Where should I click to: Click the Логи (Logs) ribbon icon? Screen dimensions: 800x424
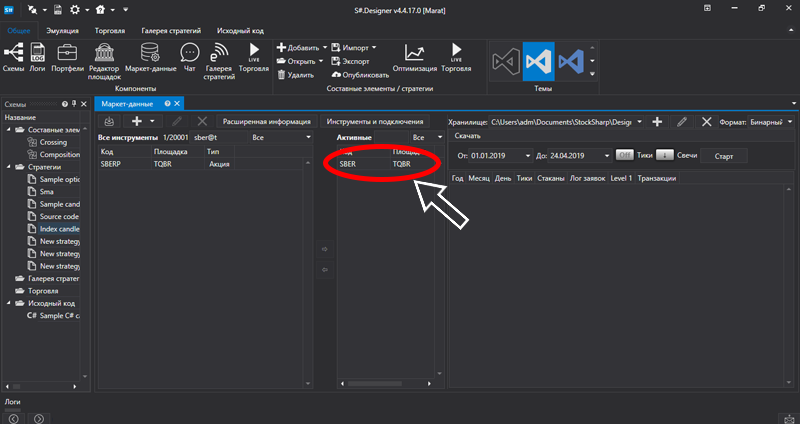click(x=37, y=56)
